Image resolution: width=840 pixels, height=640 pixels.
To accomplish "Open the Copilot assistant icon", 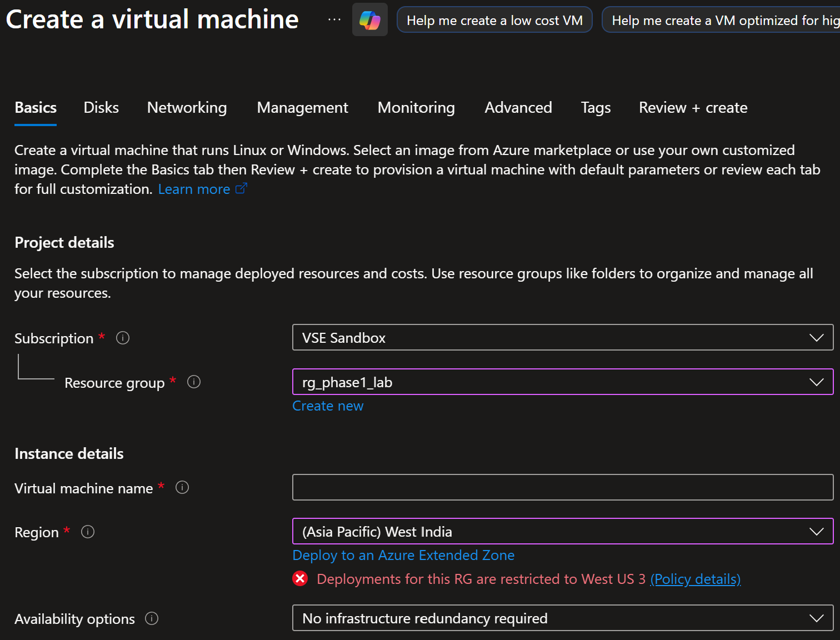I will (370, 20).
